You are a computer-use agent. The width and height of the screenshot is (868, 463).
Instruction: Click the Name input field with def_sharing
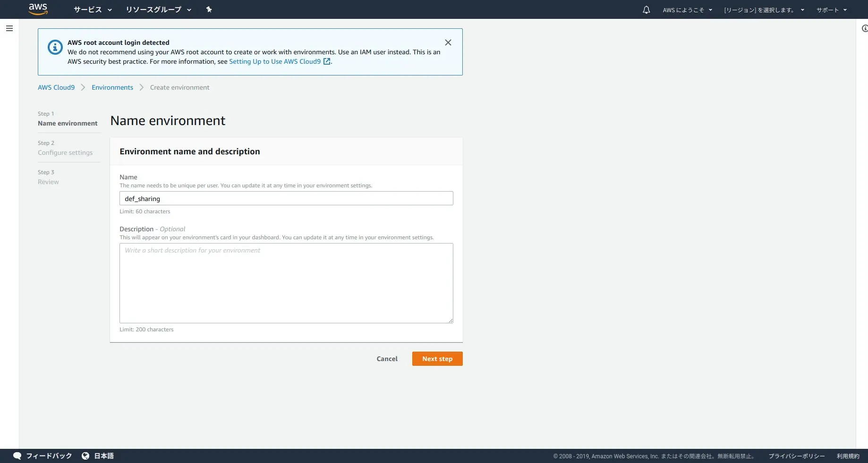[x=286, y=198]
